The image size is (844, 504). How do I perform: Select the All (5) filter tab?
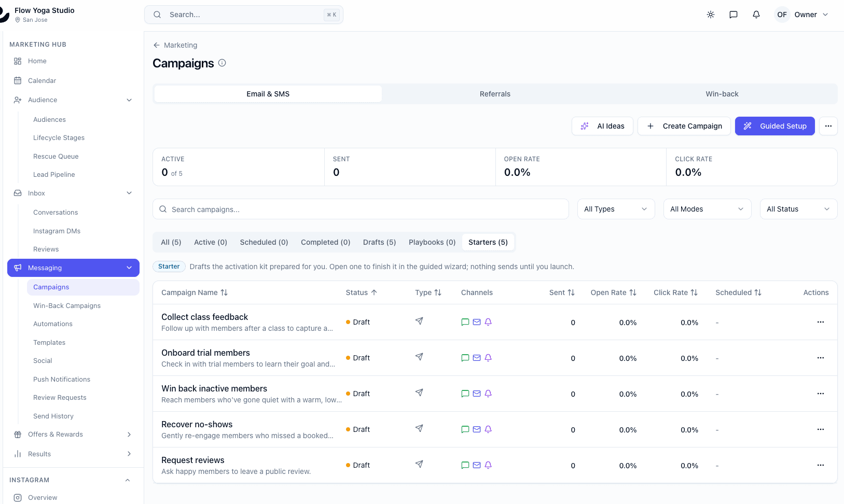coord(171,242)
